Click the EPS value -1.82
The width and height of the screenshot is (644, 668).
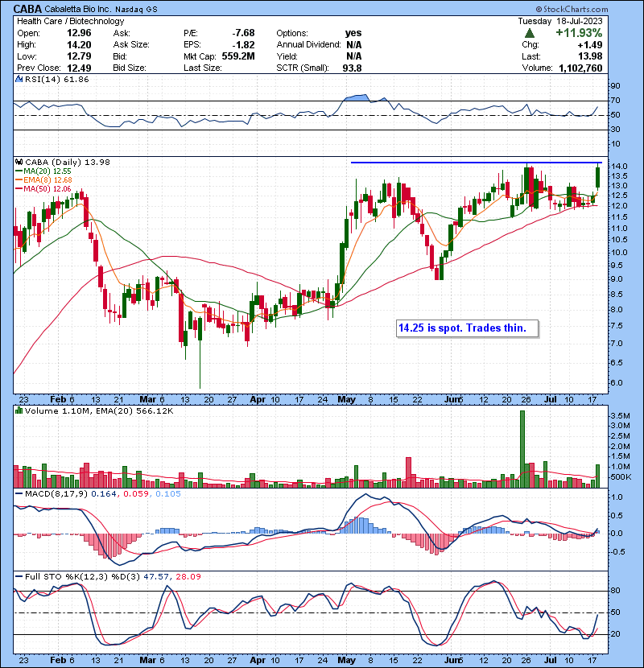(243, 45)
